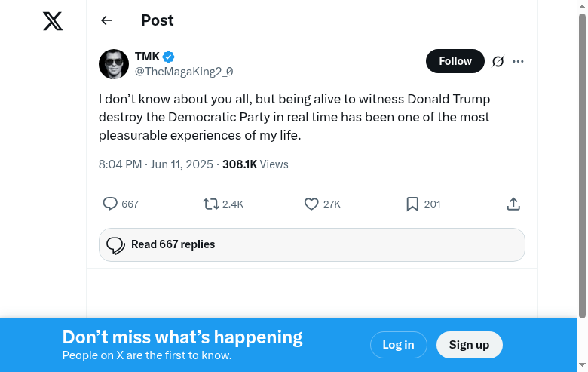The width and height of the screenshot is (588, 372).
Task: Open TMK's profile avatar
Action: click(114, 63)
